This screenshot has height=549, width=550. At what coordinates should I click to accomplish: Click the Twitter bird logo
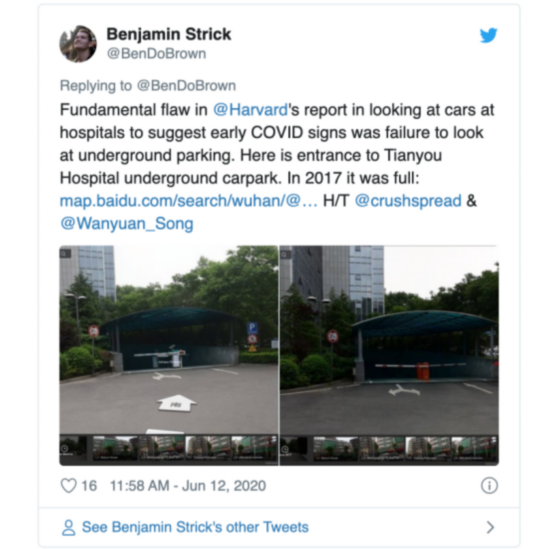(488, 35)
